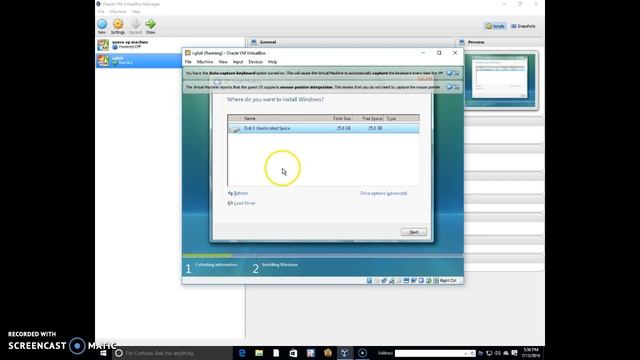640x360 pixels.
Task: Open Microsoft Edge from taskbar
Action: (242, 353)
